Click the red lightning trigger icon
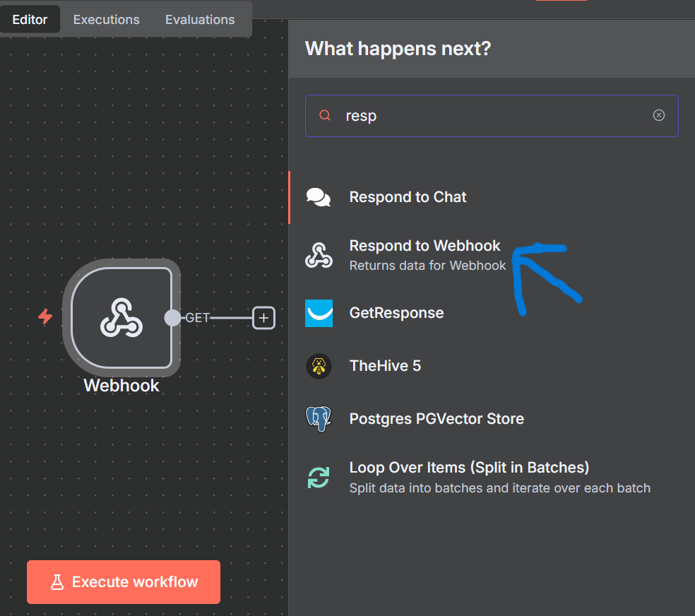 click(45, 316)
